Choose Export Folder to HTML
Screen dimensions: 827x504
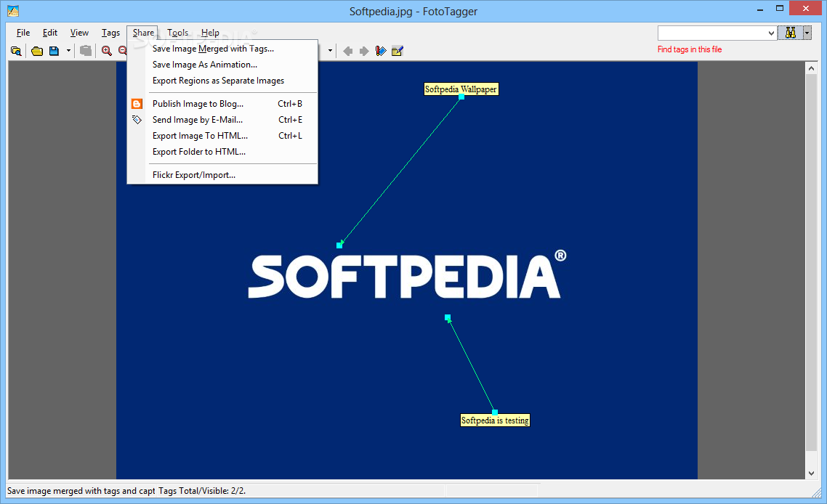[222, 152]
